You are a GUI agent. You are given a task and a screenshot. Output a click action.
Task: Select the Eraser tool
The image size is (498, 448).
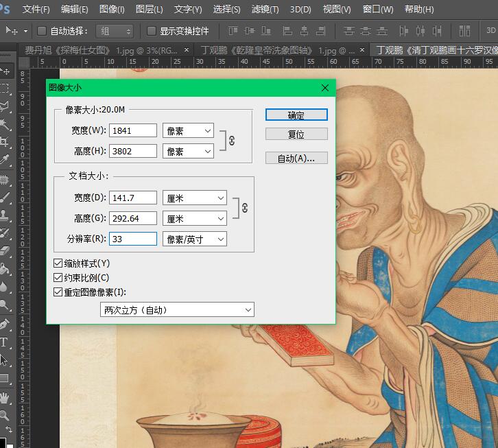point(4,251)
